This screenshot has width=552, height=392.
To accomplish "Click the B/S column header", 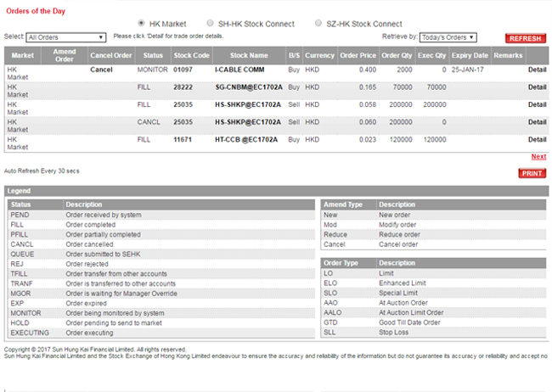I will (x=295, y=55).
